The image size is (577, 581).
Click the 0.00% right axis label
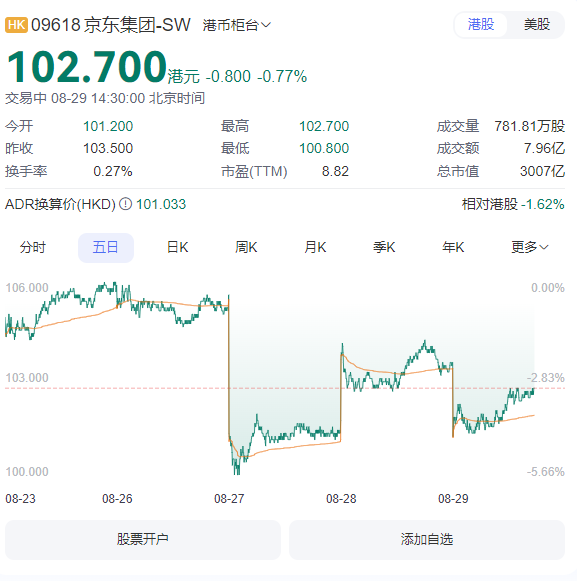(548, 288)
